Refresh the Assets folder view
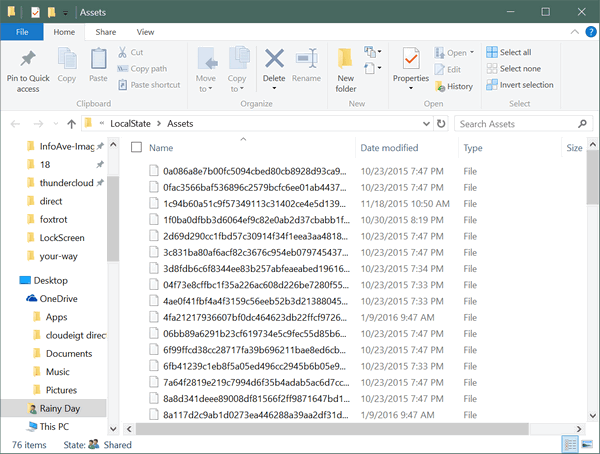Image resolution: width=600 pixels, height=454 pixels. 441,124
